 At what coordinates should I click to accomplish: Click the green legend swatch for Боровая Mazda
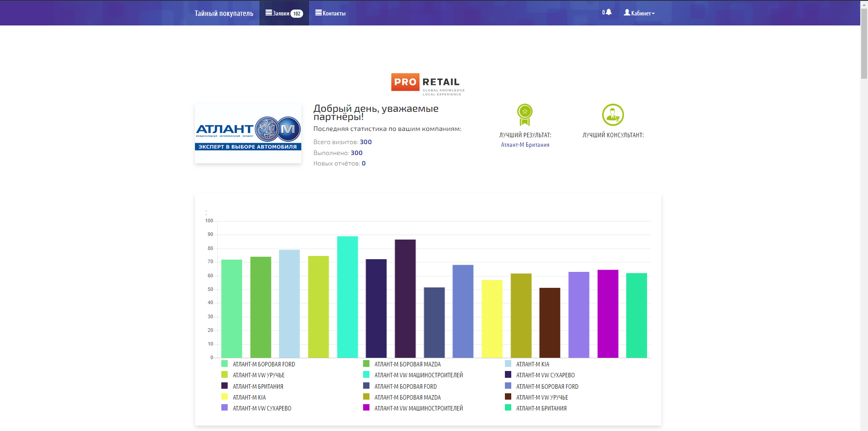[x=366, y=364]
